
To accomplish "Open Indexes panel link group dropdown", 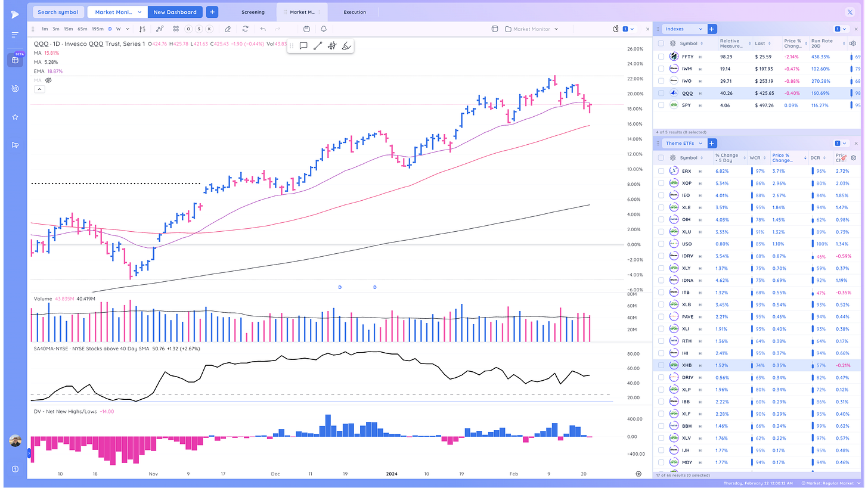I will pos(840,29).
